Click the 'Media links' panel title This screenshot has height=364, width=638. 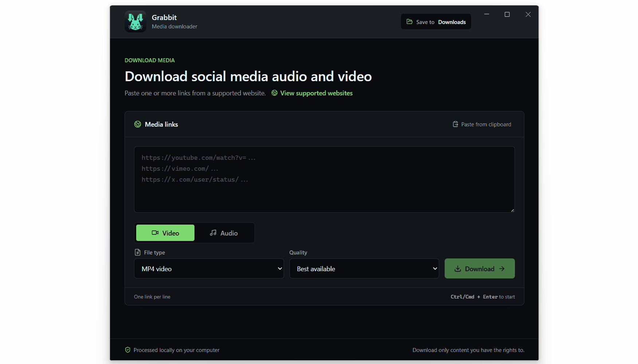click(x=161, y=124)
